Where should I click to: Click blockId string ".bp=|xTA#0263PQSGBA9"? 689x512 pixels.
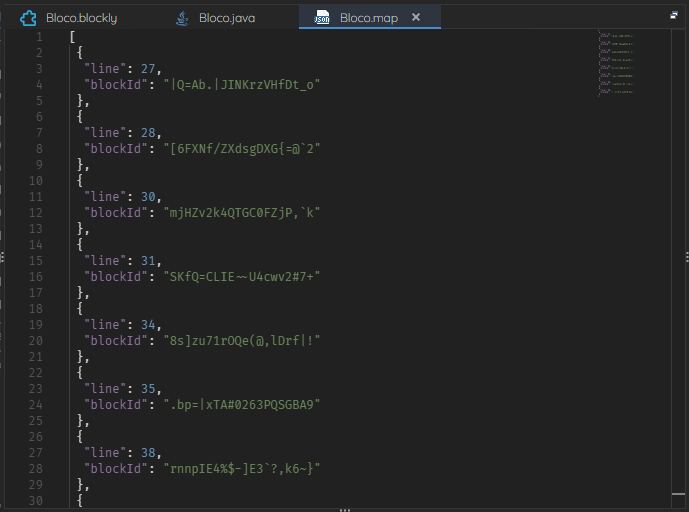pyautogui.click(x=242, y=405)
